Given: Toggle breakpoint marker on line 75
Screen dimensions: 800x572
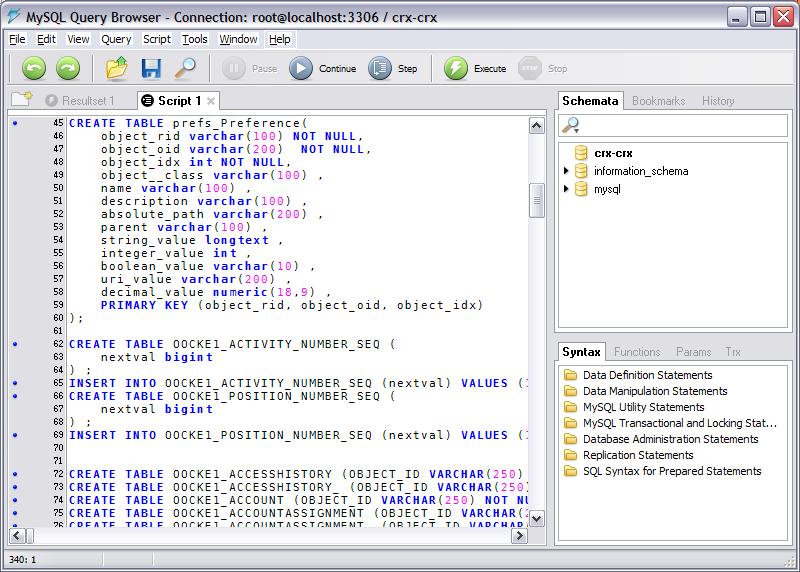Looking at the screenshot, I should pos(15,513).
